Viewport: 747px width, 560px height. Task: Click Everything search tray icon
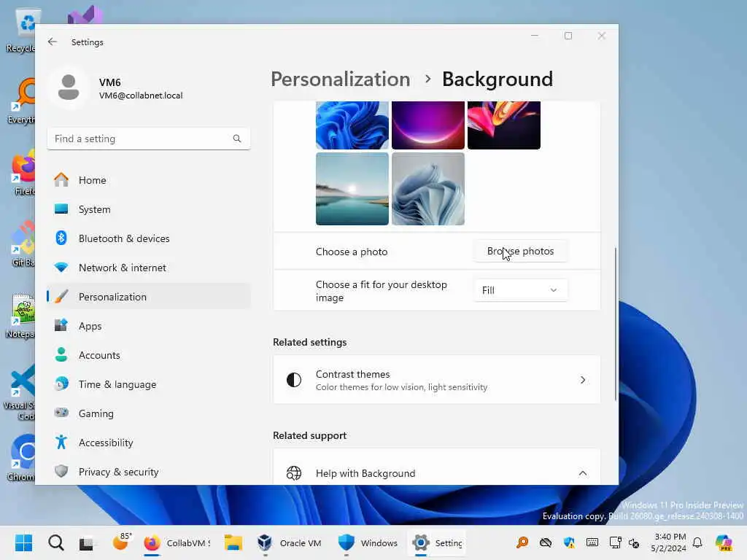coord(522,542)
